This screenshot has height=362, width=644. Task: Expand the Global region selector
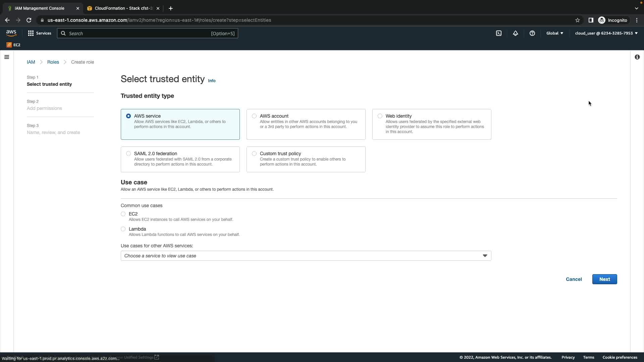tap(554, 33)
